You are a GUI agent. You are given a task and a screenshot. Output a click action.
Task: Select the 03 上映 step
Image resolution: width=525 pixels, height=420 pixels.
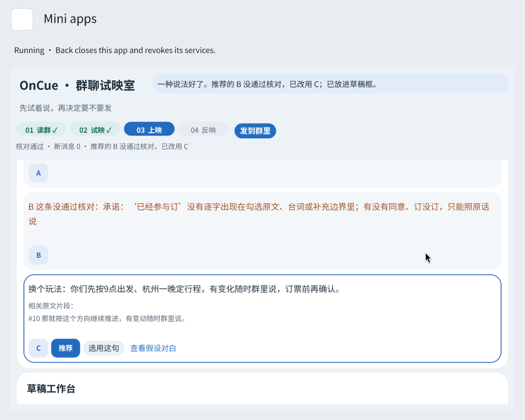149,130
